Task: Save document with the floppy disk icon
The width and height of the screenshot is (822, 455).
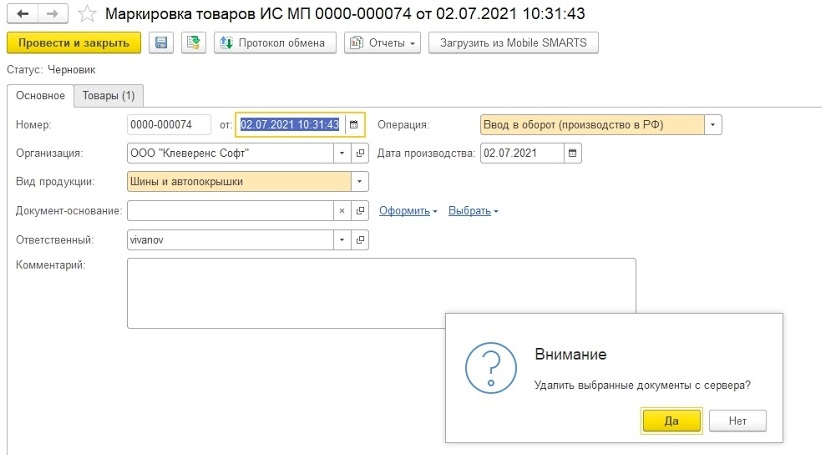Action: pos(161,43)
